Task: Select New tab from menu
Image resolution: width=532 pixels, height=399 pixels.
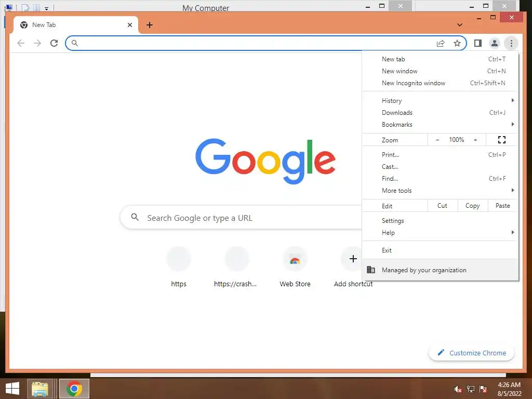Action: (440, 59)
